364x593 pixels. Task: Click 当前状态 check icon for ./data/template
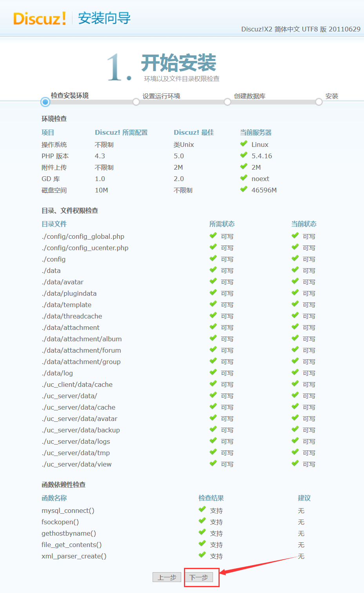295,304
